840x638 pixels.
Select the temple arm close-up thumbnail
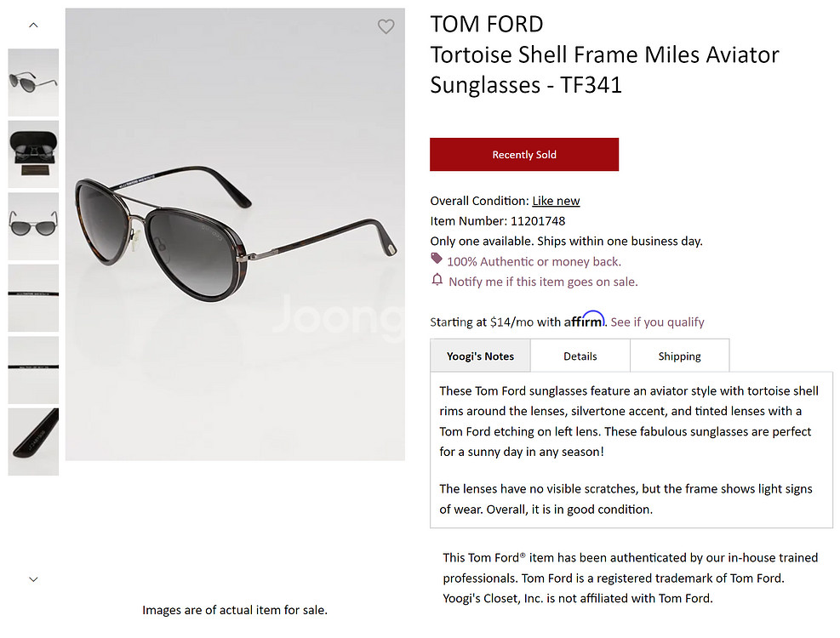pyautogui.click(x=33, y=441)
